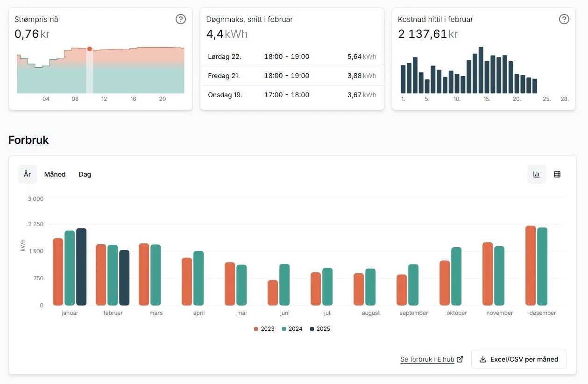The image size is (588, 384).
Task: Click external link icon beside Elhub
Action: 460,359
